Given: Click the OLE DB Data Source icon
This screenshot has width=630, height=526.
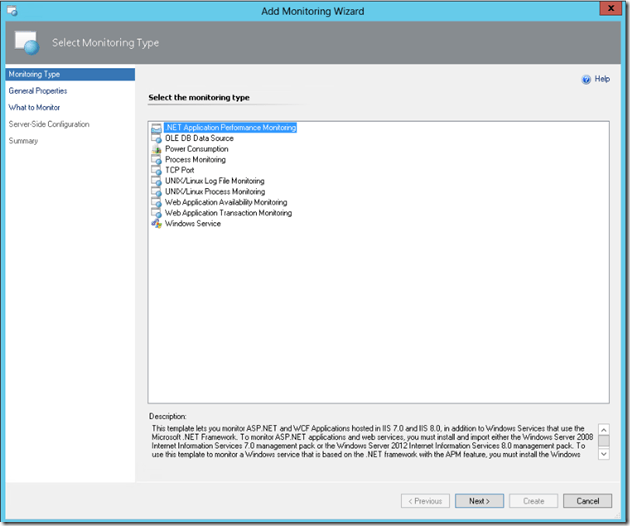Looking at the screenshot, I should (156, 139).
